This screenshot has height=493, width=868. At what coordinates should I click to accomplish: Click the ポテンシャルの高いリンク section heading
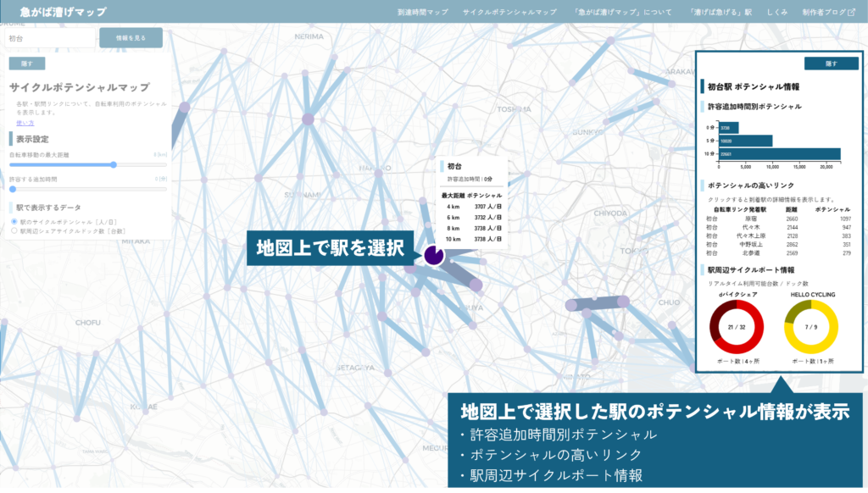point(751,186)
